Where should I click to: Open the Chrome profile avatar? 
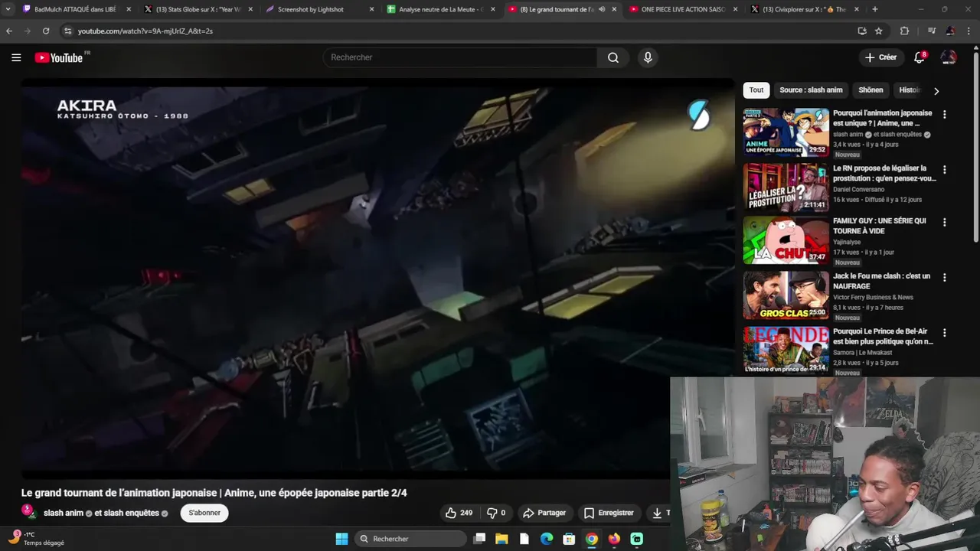tap(950, 31)
